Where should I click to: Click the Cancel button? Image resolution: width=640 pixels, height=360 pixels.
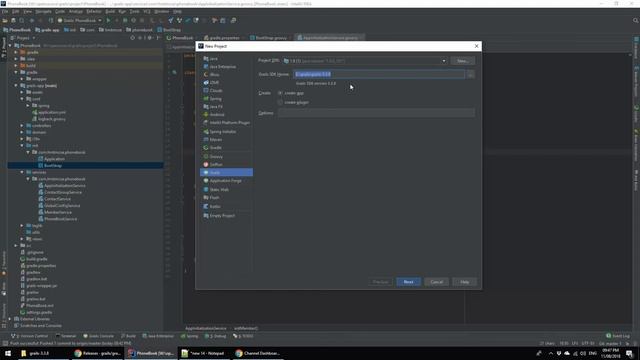(x=436, y=282)
